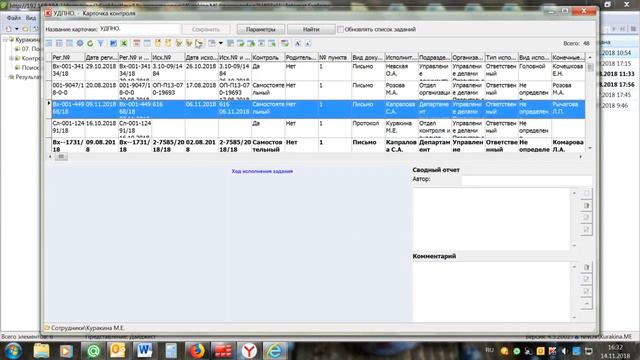
Task: Open the Вид menu in background window
Action: tap(31, 18)
